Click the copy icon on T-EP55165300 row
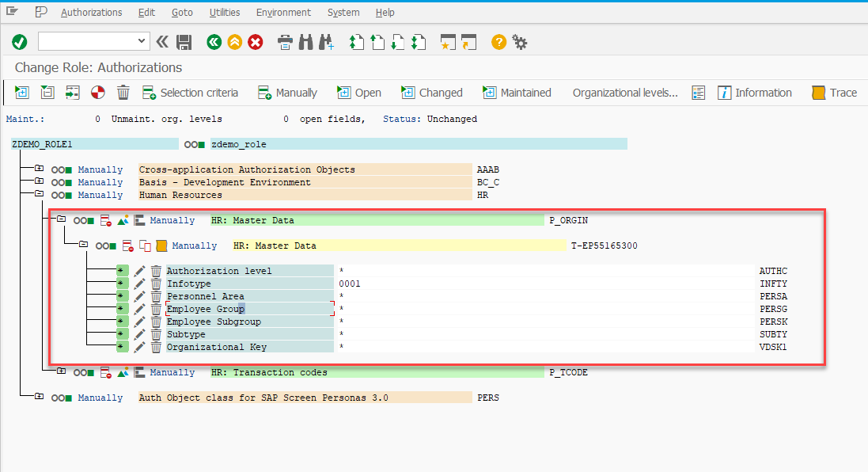868x472 pixels. pos(145,246)
